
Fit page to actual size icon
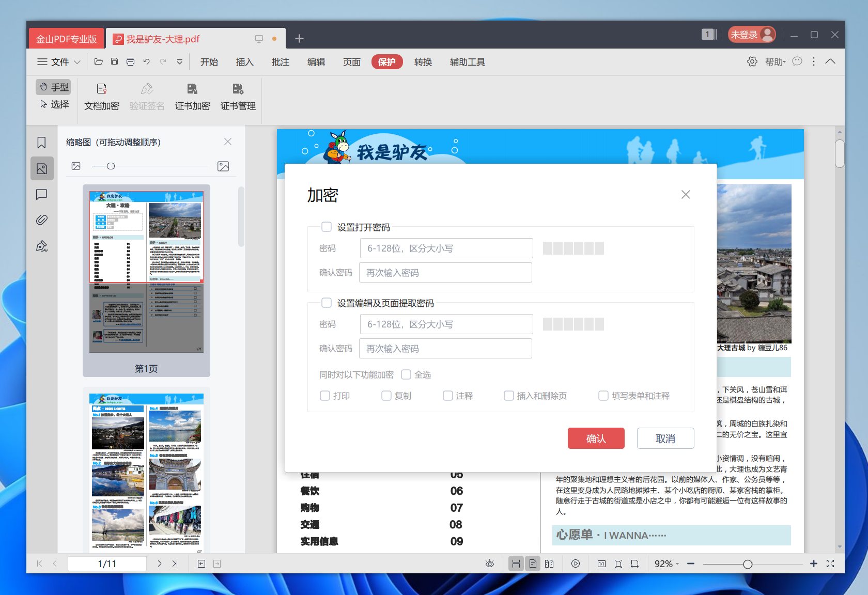(601, 563)
